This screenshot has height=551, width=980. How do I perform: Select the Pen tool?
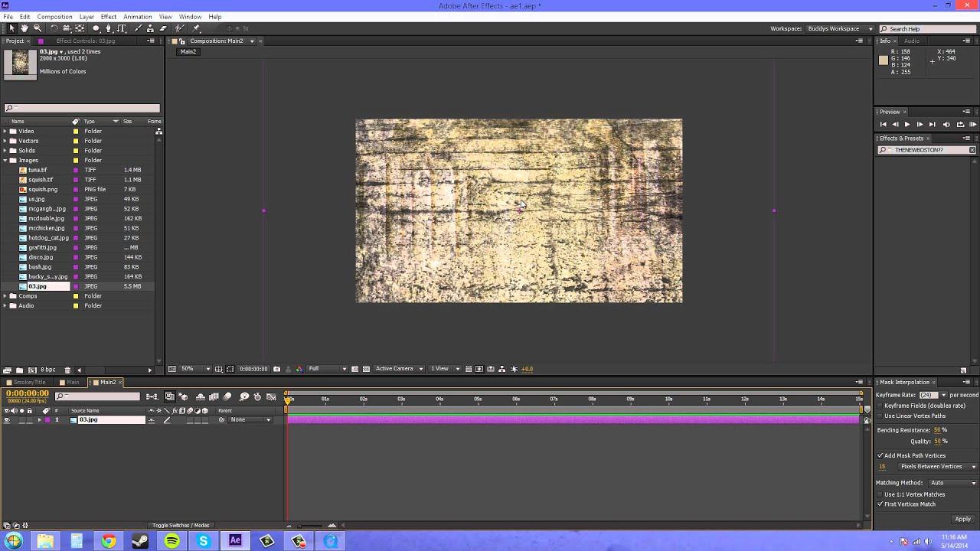[109, 28]
